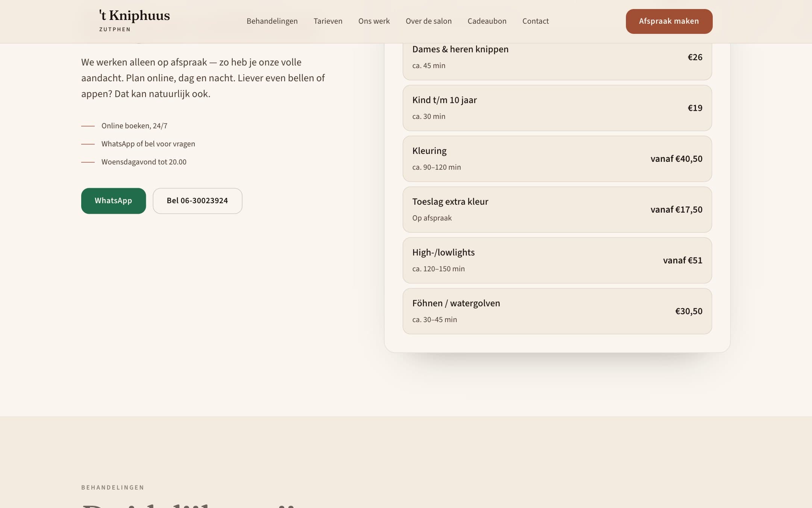Click the BEHANDELINGEN section label
The image size is (812, 508).
[113, 487]
